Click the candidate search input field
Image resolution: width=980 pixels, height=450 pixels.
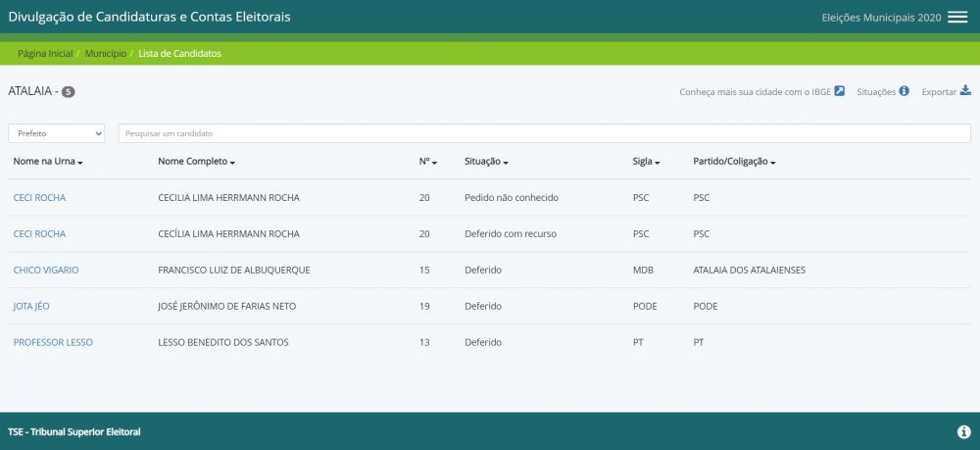pyautogui.click(x=544, y=133)
